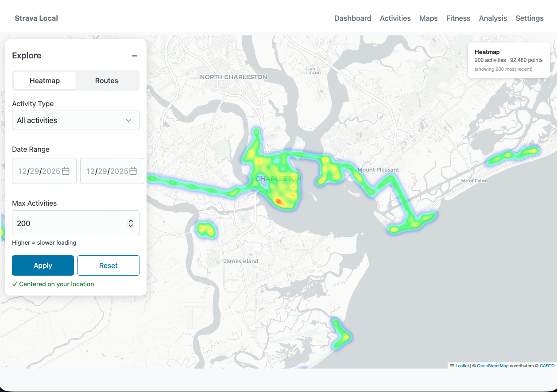Click the end date calendar icon

133,171
